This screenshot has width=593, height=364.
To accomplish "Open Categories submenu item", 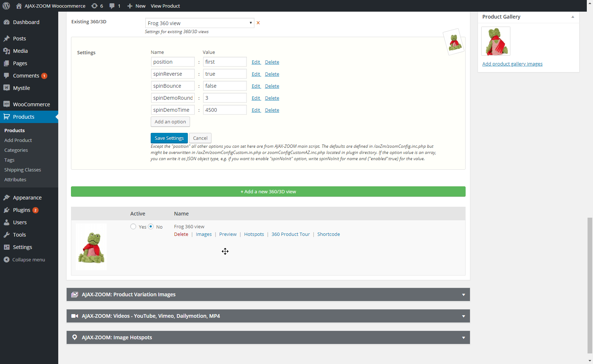I will coord(16,150).
